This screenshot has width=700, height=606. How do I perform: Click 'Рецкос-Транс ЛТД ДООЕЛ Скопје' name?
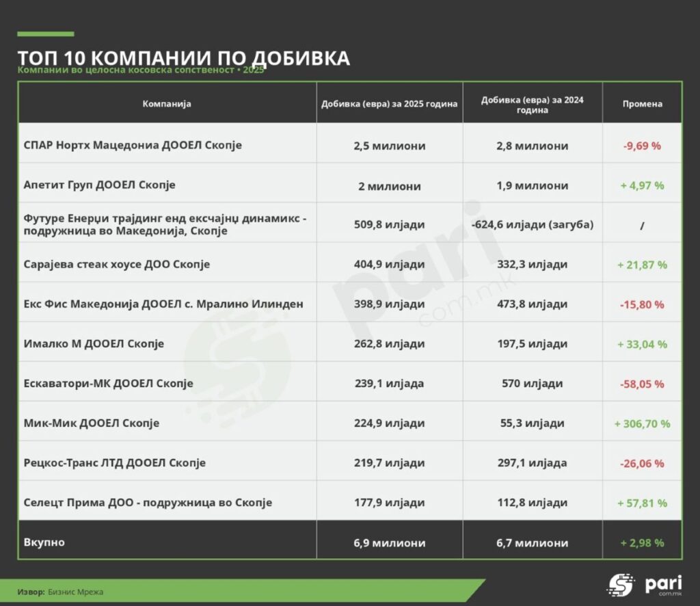tap(115, 462)
